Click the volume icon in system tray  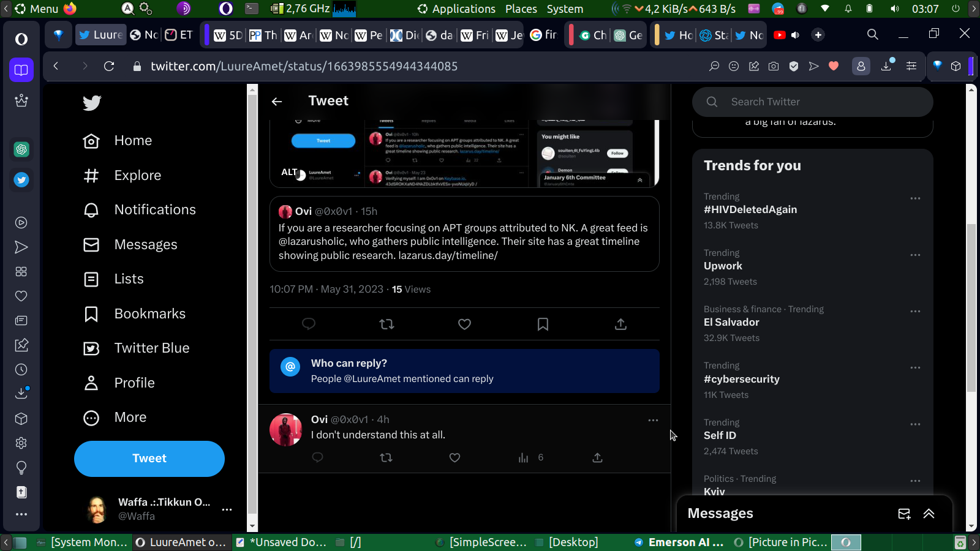click(x=895, y=9)
